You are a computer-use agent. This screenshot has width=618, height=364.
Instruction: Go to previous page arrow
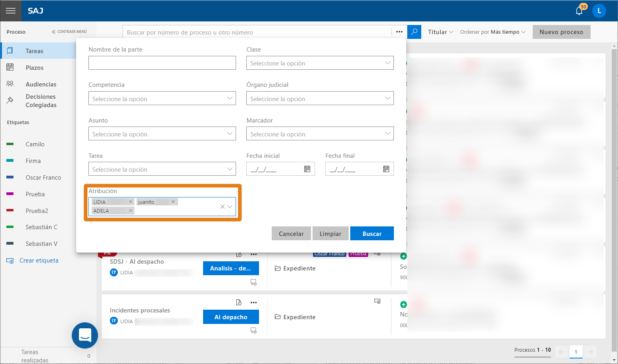pyautogui.click(x=562, y=352)
